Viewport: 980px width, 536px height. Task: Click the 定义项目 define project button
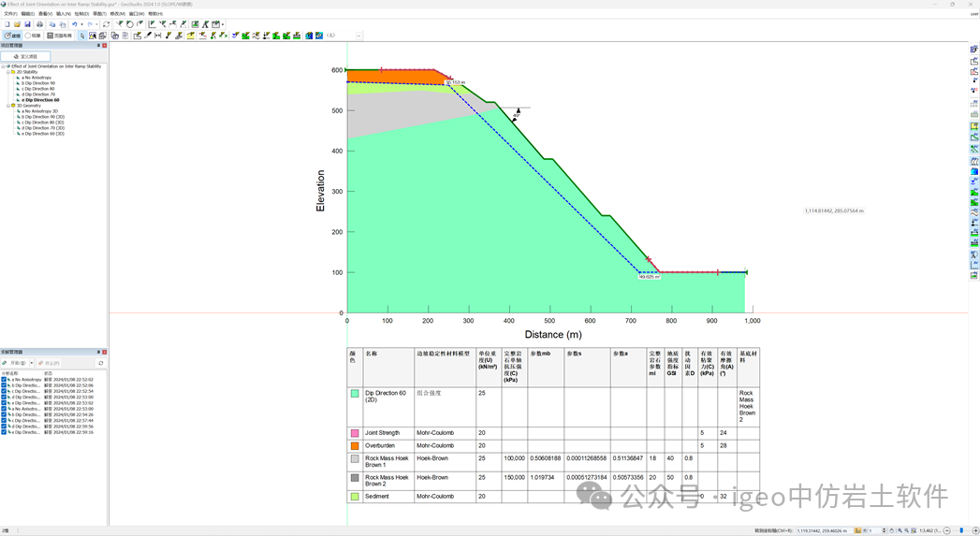point(26,56)
